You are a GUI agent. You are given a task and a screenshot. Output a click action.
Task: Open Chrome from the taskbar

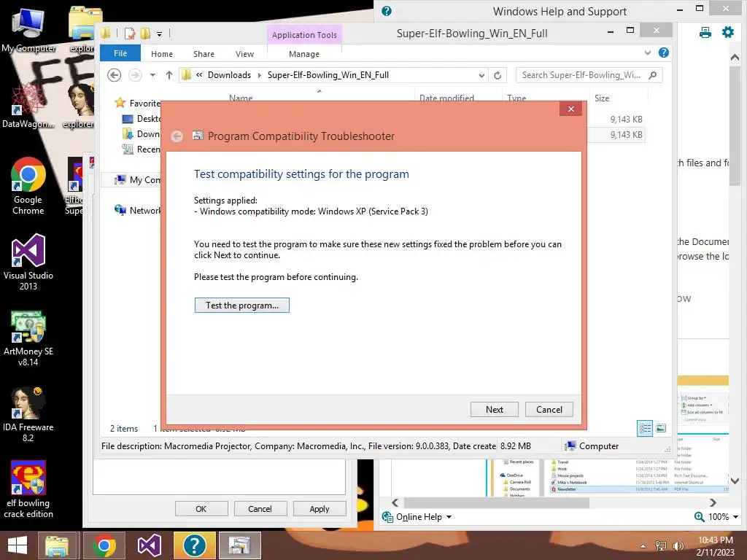(104, 545)
